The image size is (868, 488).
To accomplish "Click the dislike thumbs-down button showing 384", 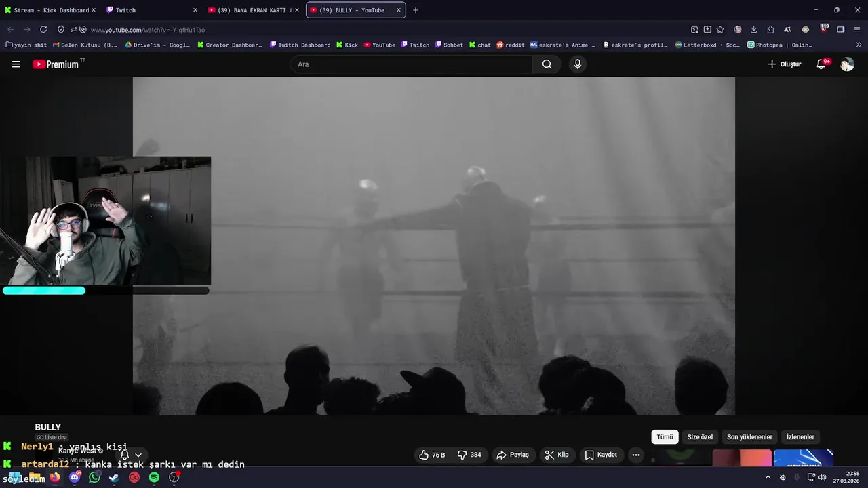I will point(470,455).
